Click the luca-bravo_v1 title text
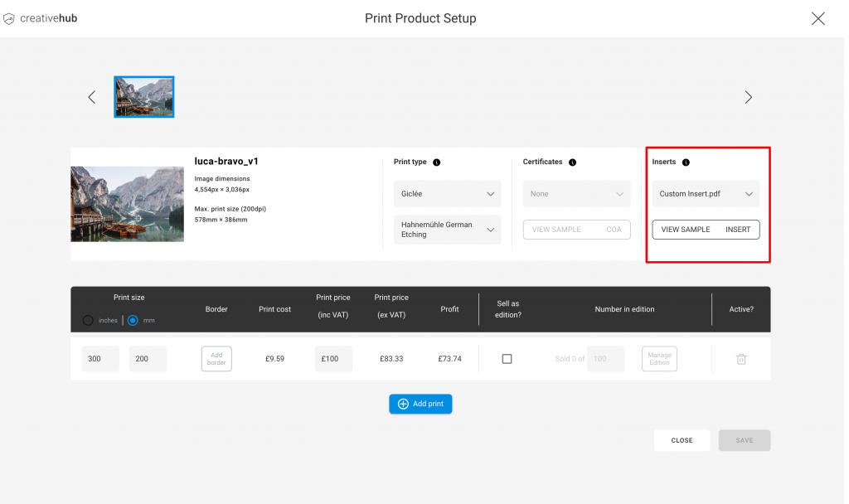 pyautogui.click(x=226, y=162)
